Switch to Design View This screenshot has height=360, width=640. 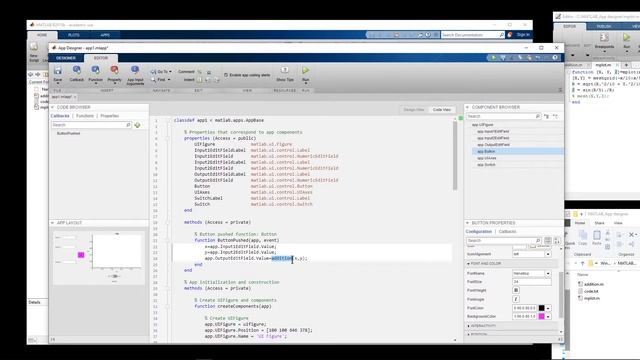pos(414,110)
